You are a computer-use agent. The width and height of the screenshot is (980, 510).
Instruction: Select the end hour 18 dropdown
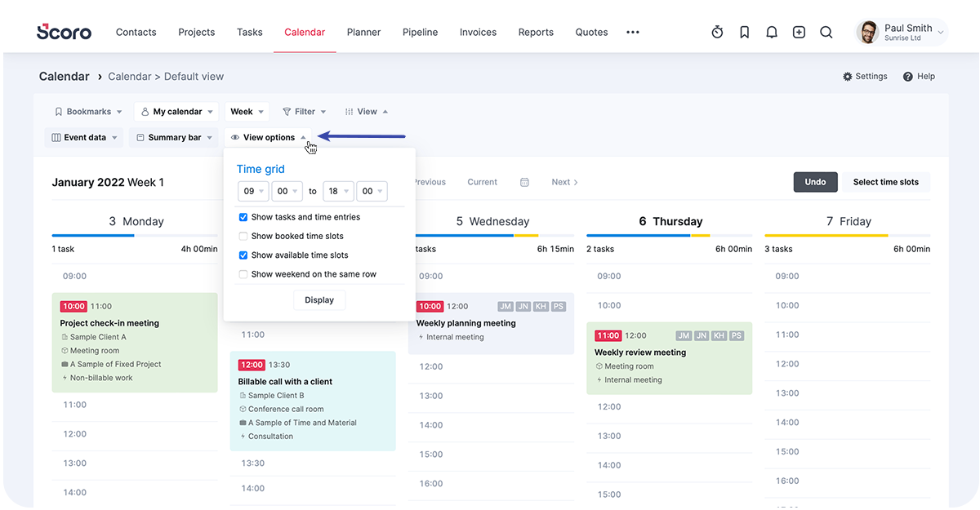(339, 191)
